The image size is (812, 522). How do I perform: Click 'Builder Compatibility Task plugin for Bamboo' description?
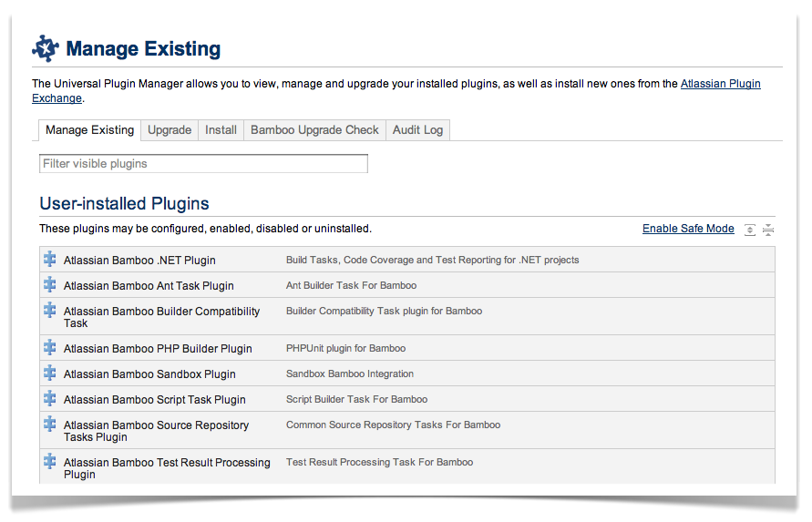point(384,311)
